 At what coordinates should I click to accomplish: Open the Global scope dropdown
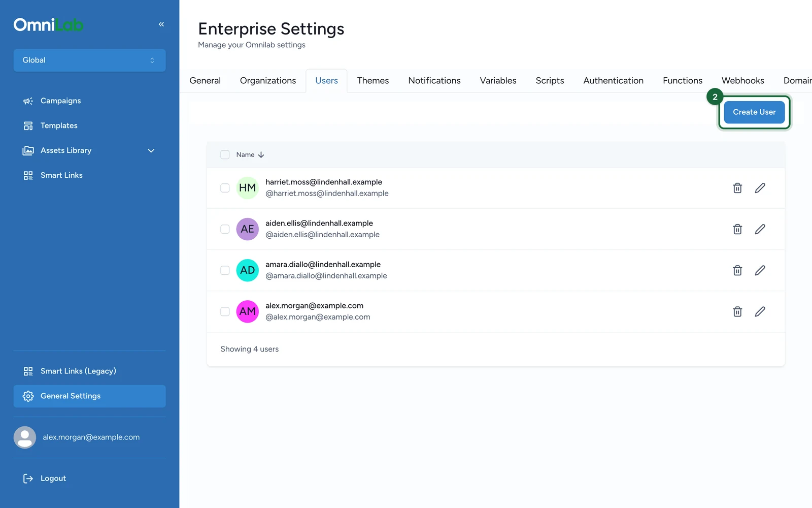point(89,60)
